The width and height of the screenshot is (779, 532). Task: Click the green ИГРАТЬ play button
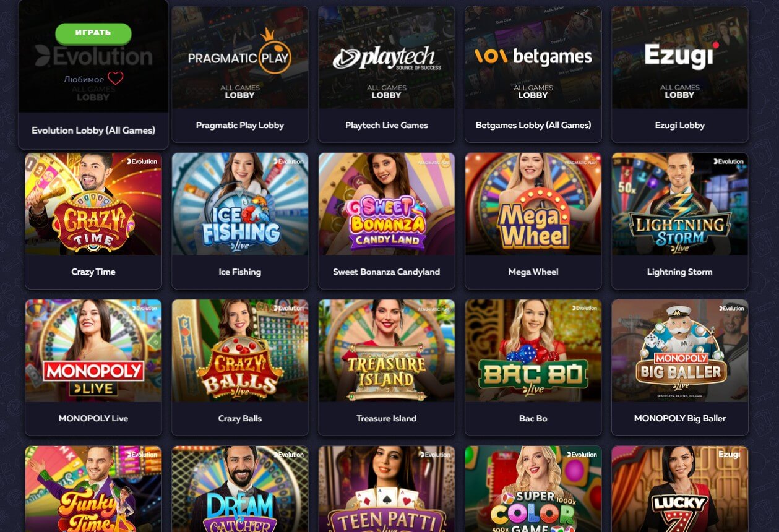click(x=93, y=33)
